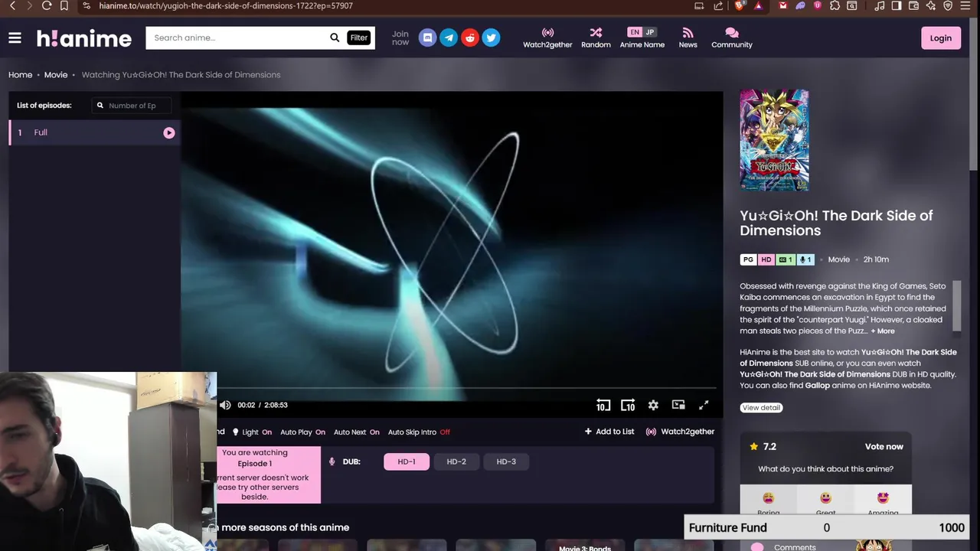This screenshot has height=551, width=980.
Task: Open the Telegram join icon
Action: tap(449, 37)
